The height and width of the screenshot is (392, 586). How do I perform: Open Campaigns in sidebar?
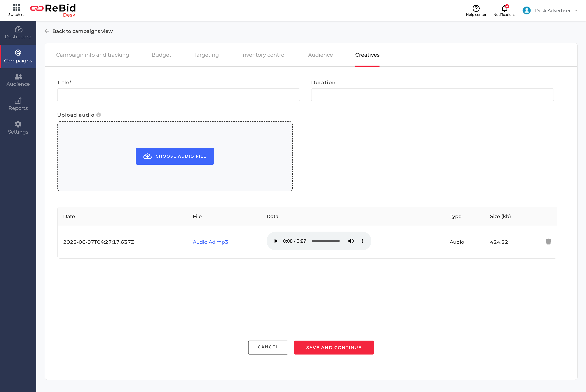18,56
